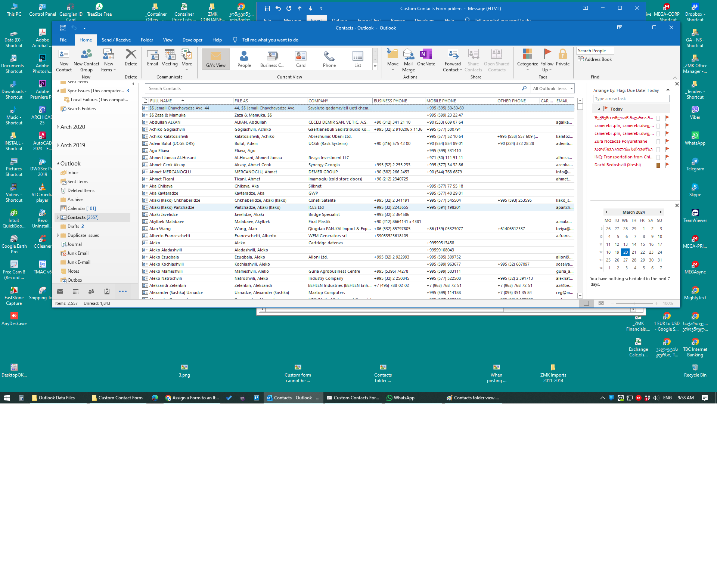Viewport: 717px width, 588px height.
Task: Expand the Current View gallery
Action: pos(375,66)
